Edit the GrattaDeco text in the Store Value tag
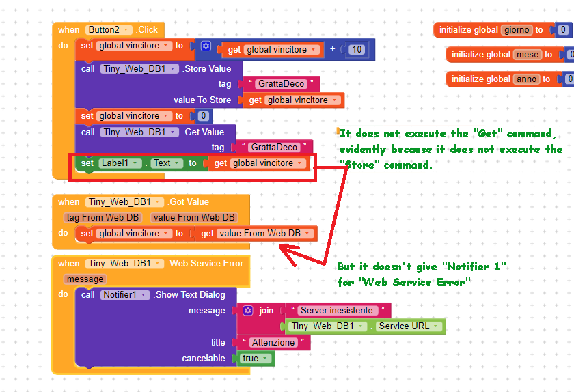This screenshot has width=574, height=392. click(x=281, y=84)
